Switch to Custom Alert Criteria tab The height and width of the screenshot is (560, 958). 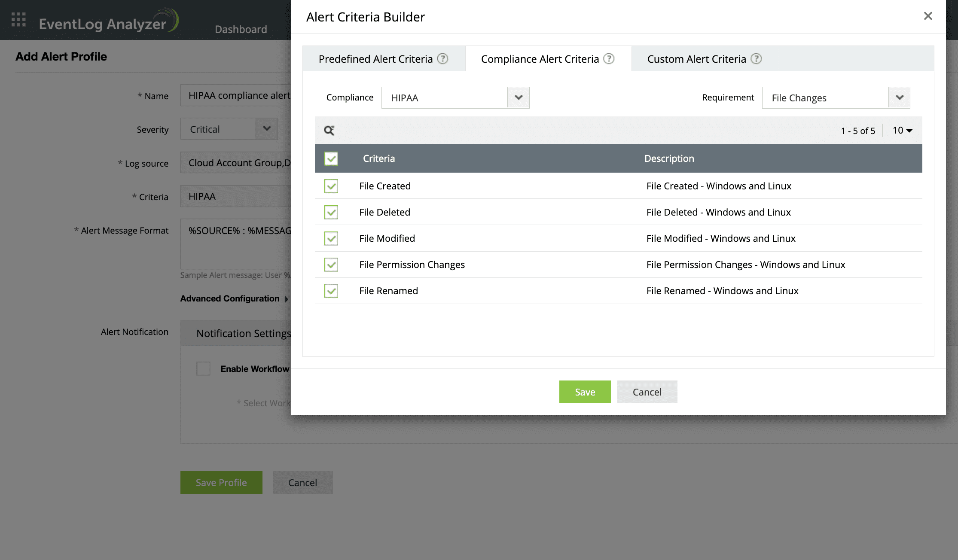696,59
